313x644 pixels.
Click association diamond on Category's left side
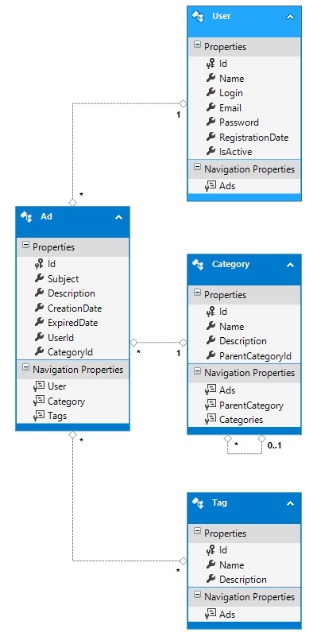pyautogui.click(x=184, y=342)
